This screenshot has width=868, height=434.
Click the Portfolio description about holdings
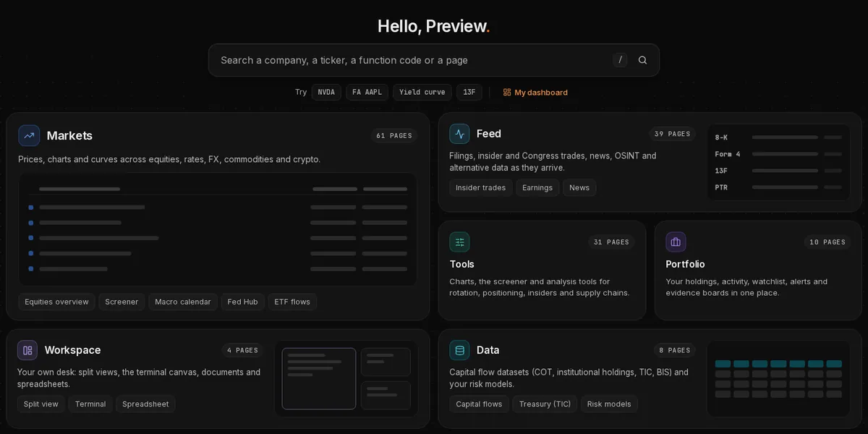tap(746, 287)
